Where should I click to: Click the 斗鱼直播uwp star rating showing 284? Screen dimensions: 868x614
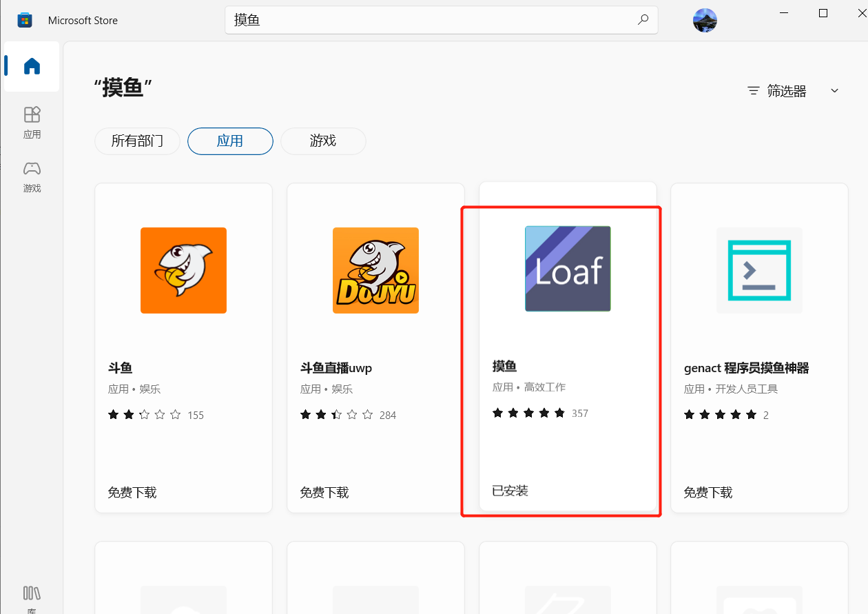[348, 415]
